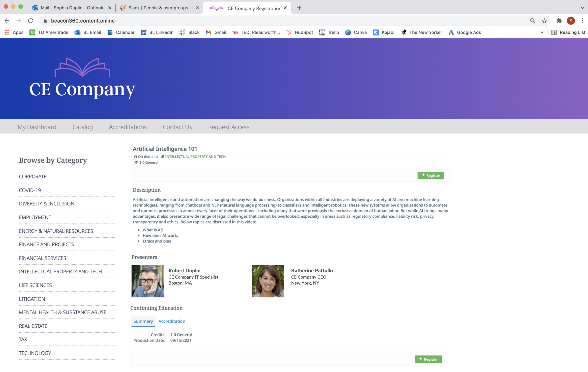Open Chrome three-dot menu
The height and width of the screenshot is (372, 588).
click(582, 21)
